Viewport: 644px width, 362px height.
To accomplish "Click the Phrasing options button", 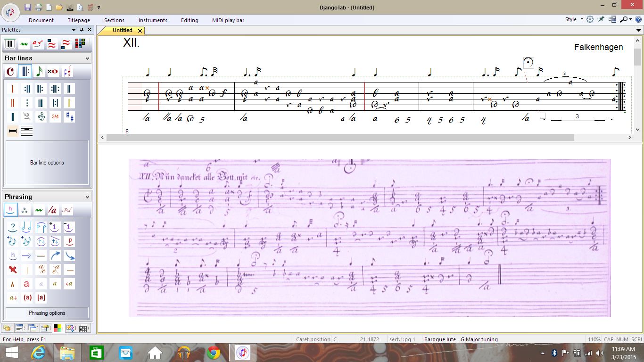I will 47,313.
